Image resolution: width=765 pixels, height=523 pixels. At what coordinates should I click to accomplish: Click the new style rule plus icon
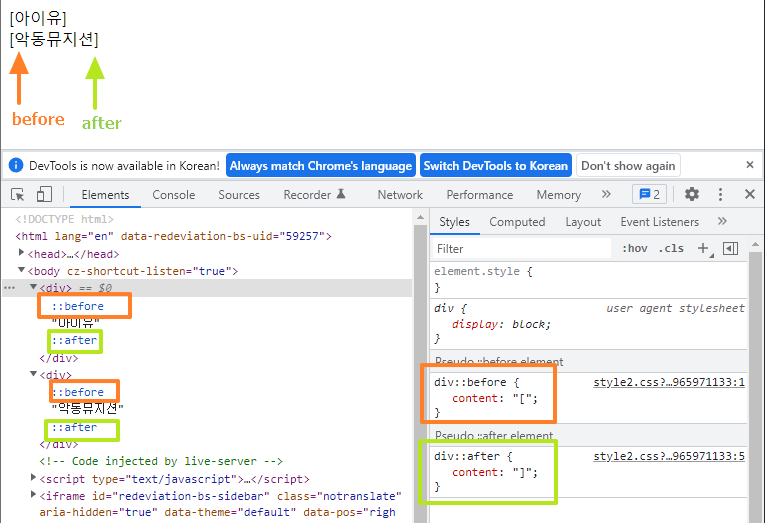coord(703,248)
